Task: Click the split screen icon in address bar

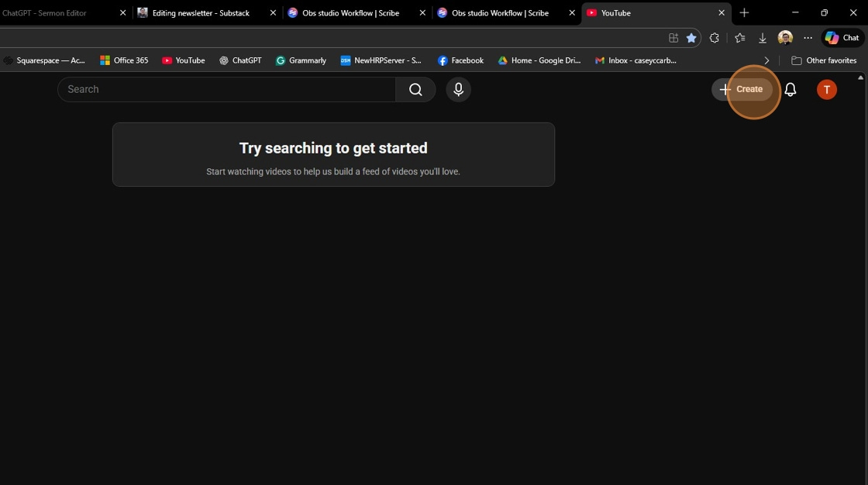Action: (673, 38)
